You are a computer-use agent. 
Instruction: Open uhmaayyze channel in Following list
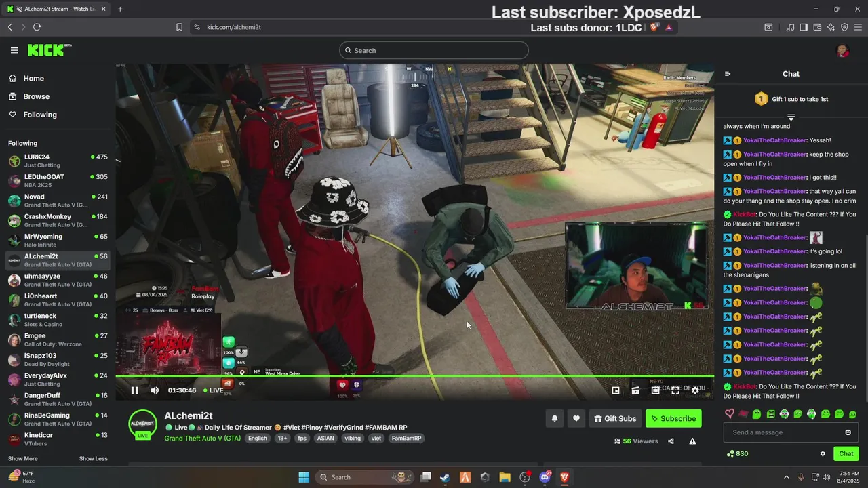pos(58,280)
